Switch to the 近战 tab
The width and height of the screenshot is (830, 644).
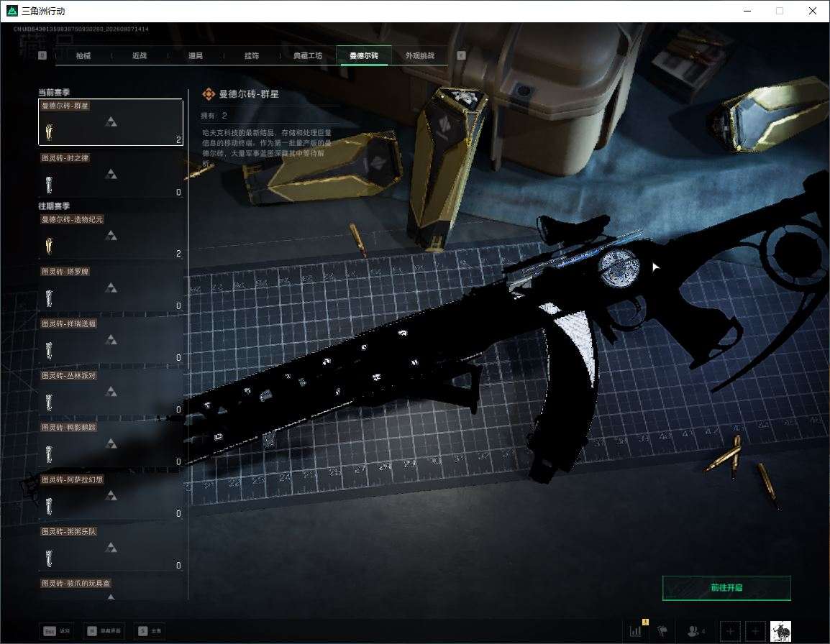point(140,55)
